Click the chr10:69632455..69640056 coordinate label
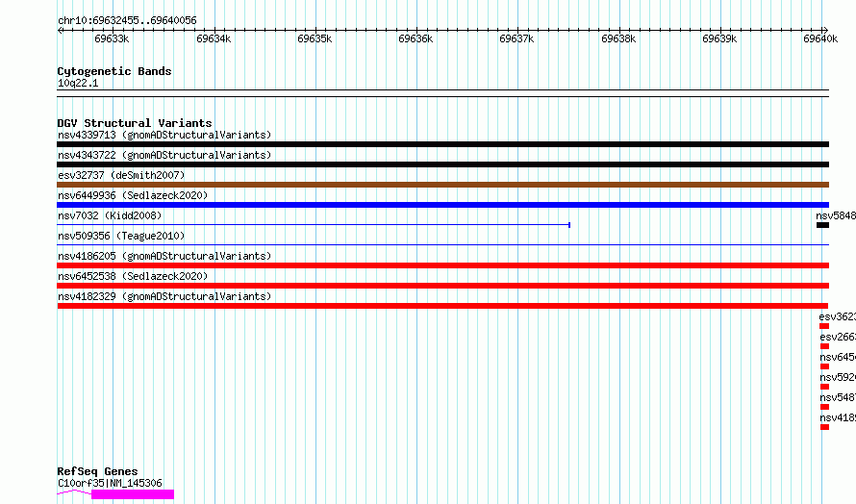The height and width of the screenshot is (504, 856). 127,21
